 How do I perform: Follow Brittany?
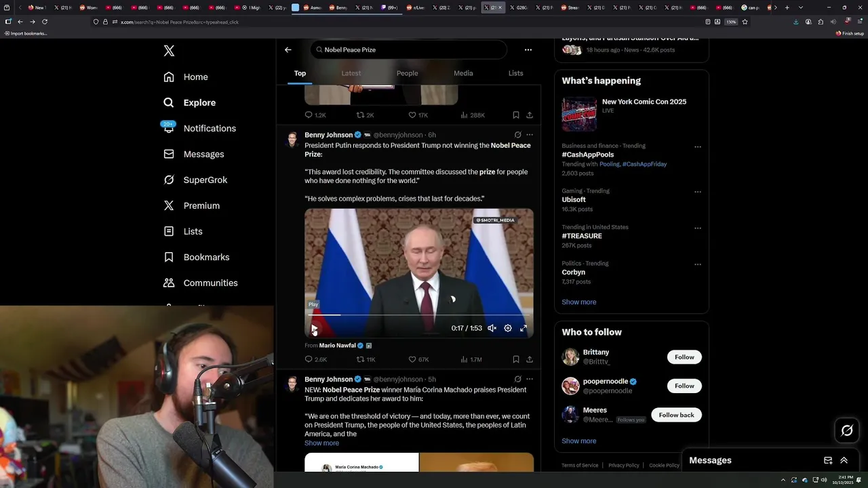pyautogui.click(x=684, y=357)
